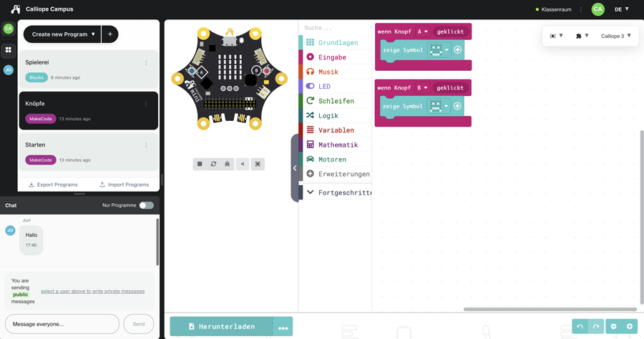The height and width of the screenshot is (339, 644).
Task: Zoom out of the workspace
Action: click(613, 326)
